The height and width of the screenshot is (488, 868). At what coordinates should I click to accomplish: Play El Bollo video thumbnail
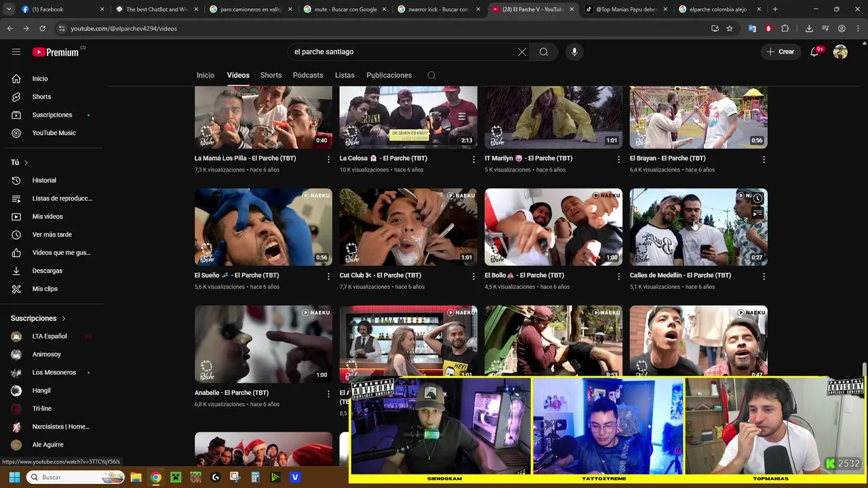553,227
